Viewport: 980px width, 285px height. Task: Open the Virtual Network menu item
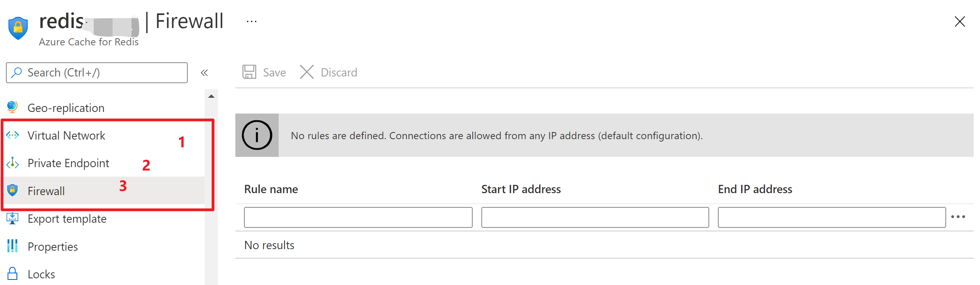(x=66, y=136)
